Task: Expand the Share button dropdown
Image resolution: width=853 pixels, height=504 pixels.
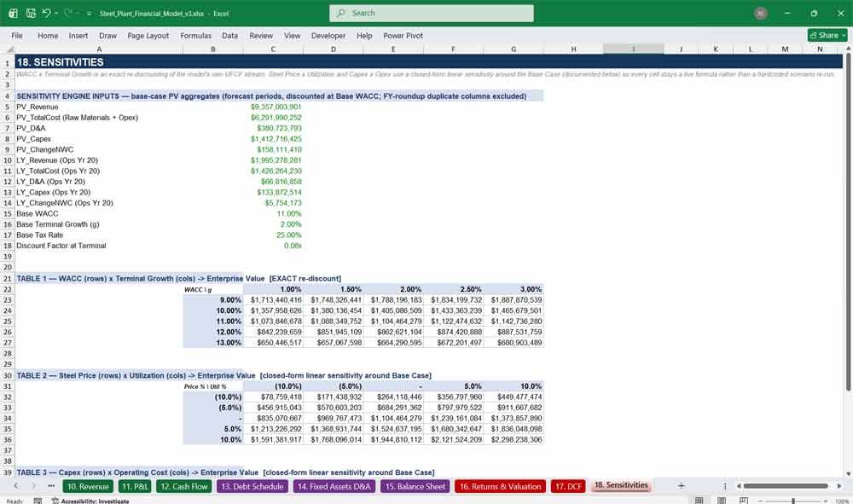Action: coord(844,35)
